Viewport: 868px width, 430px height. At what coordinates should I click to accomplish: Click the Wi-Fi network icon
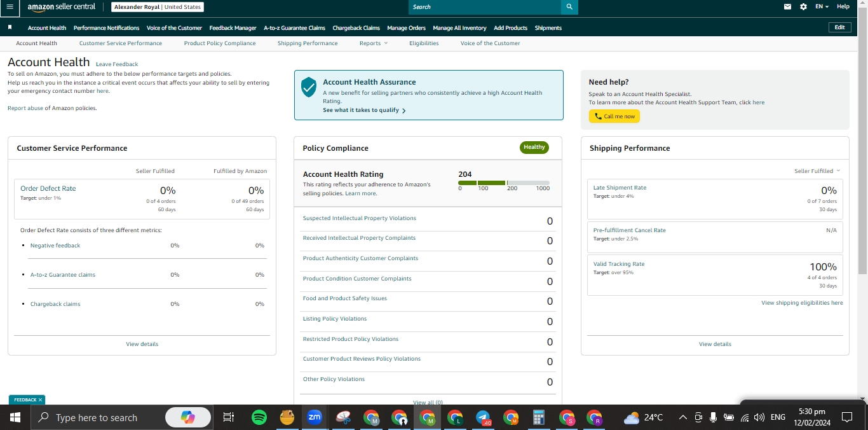744,417
